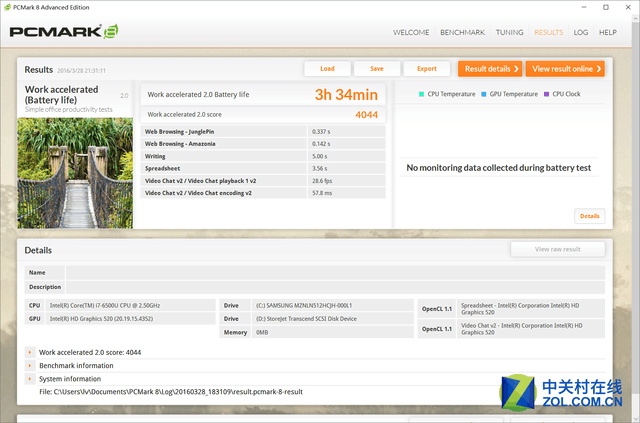The width and height of the screenshot is (640, 423).
Task: Click the Load button
Action: pyautogui.click(x=327, y=69)
